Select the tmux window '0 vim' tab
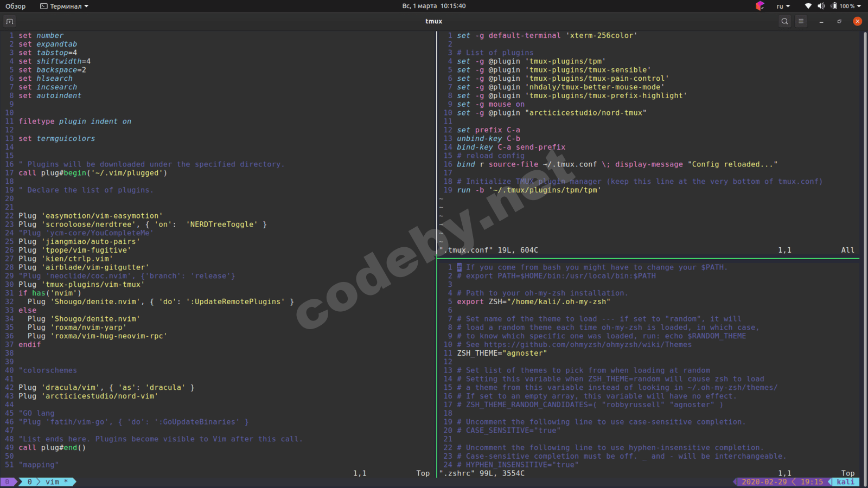 pyautogui.click(x=48, y=481)
